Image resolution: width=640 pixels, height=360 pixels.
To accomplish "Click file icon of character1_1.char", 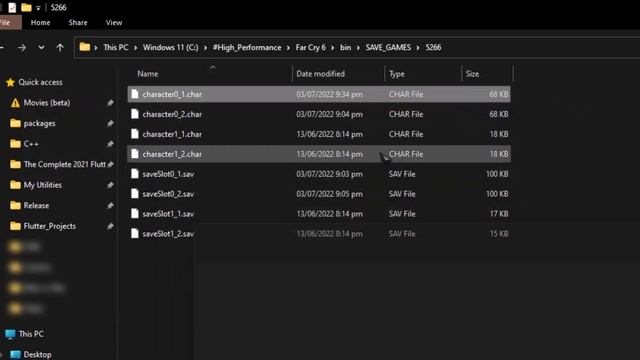I will 135,134.
